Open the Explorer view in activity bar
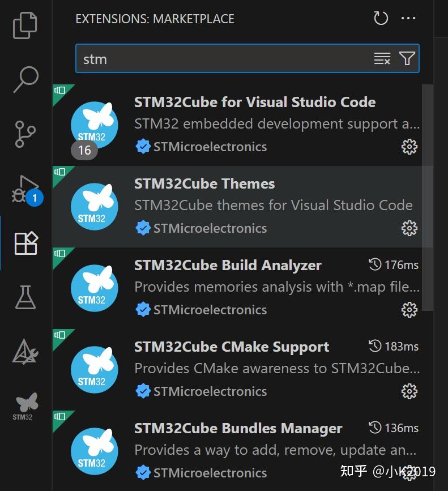Screen dimensions: 448x491 [x=25, y=25]
